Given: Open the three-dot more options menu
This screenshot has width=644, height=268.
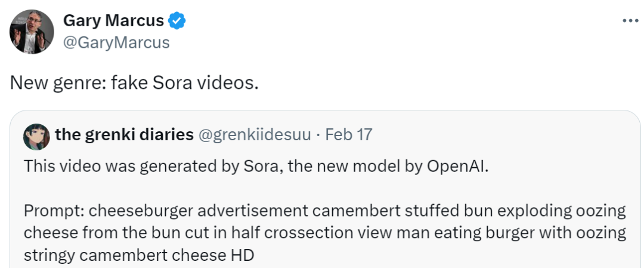Looking at the screenshot, I should [630, 20].
